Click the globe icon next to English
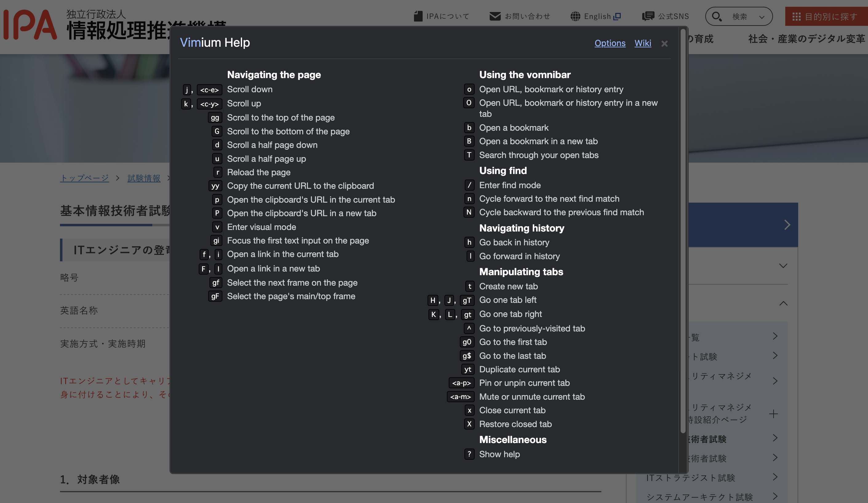868x503 pixels. point(575,16)
